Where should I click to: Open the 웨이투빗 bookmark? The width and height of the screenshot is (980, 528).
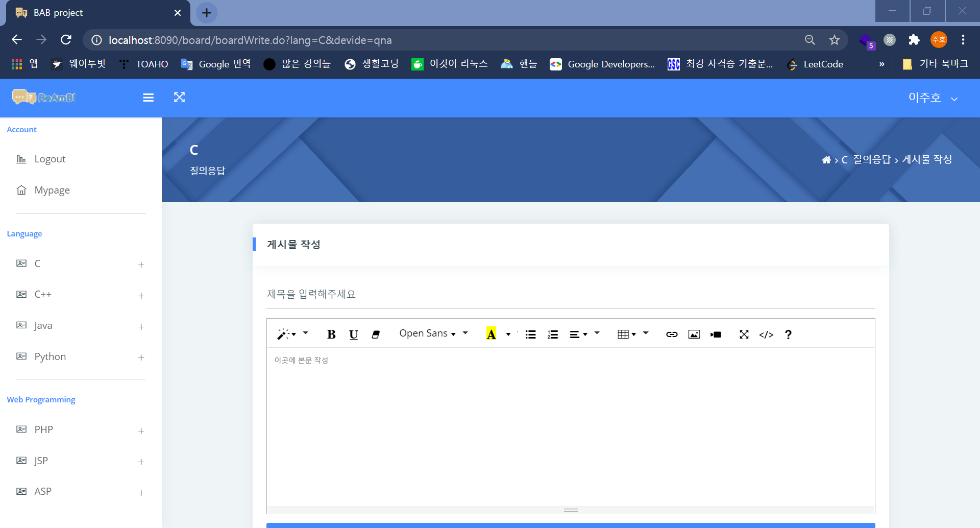pyautogui.click(x=79, y=64)
